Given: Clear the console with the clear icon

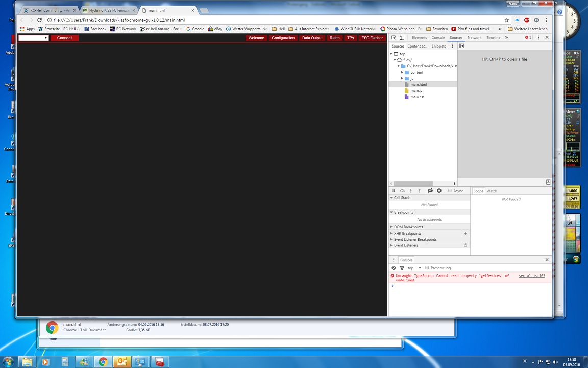Looking at the screenshot, I should (x=394, y=268).
